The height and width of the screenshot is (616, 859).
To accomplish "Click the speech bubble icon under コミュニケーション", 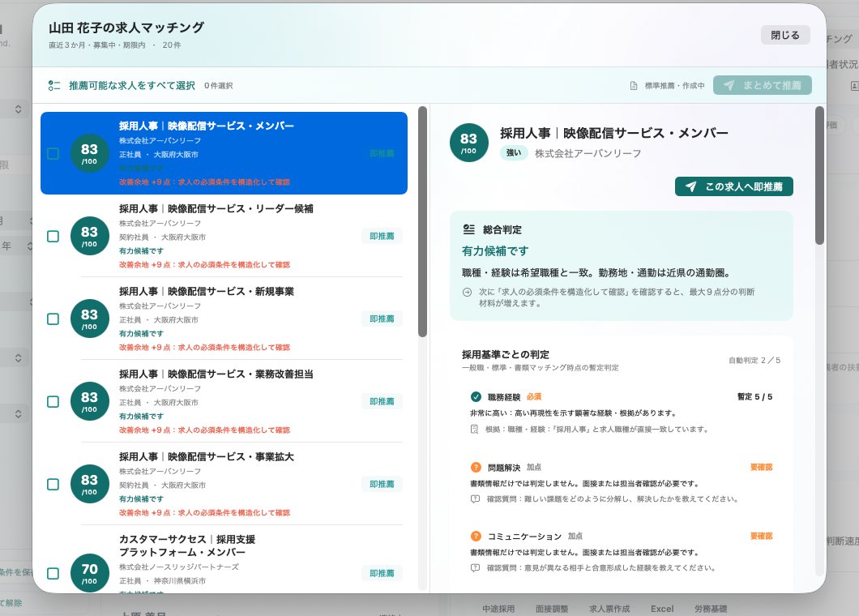I will [x=475, y=568].
